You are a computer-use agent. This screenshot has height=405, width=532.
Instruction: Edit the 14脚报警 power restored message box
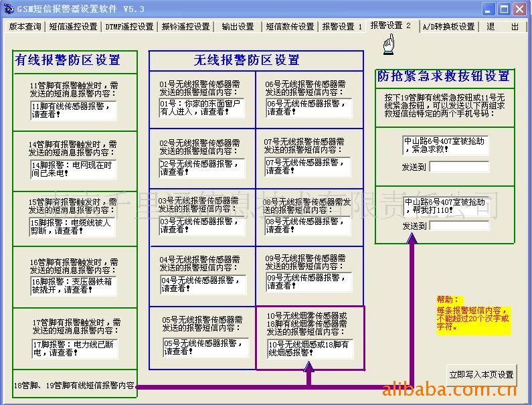pos(73,169)
